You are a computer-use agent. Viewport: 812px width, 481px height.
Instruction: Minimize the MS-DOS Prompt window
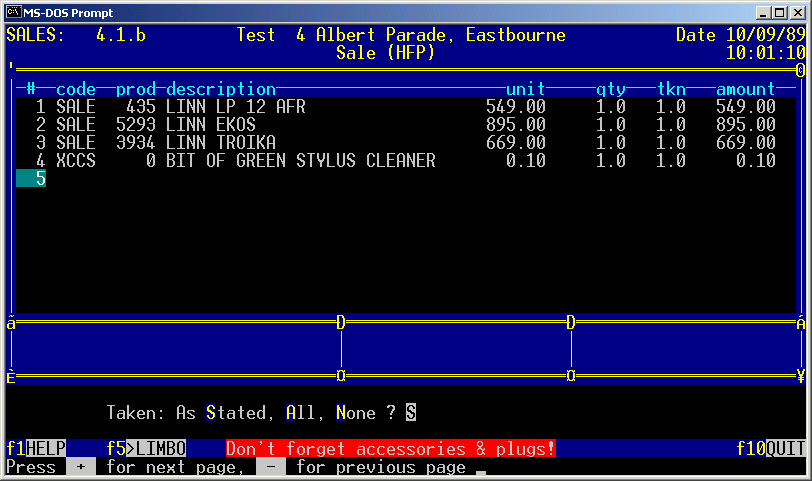pos(764,12)
